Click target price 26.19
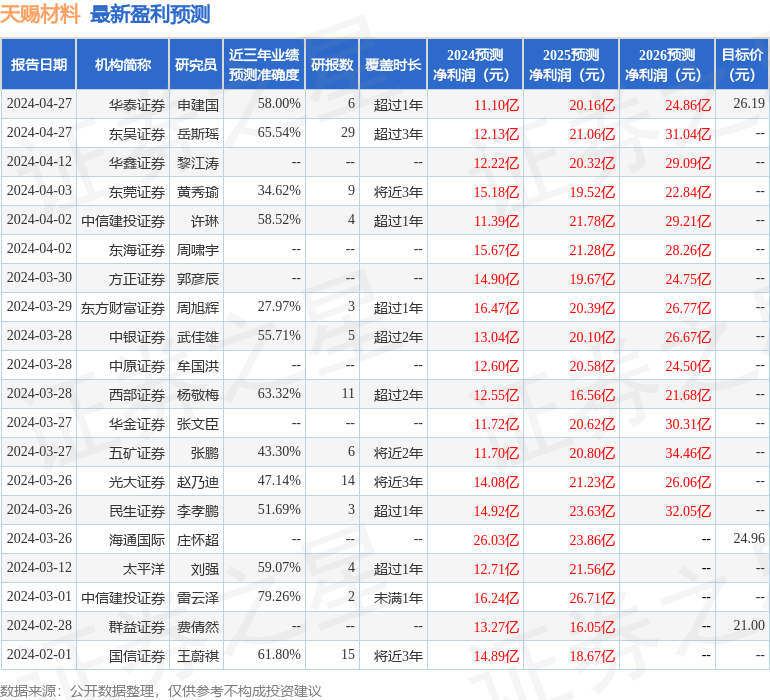 749,103
